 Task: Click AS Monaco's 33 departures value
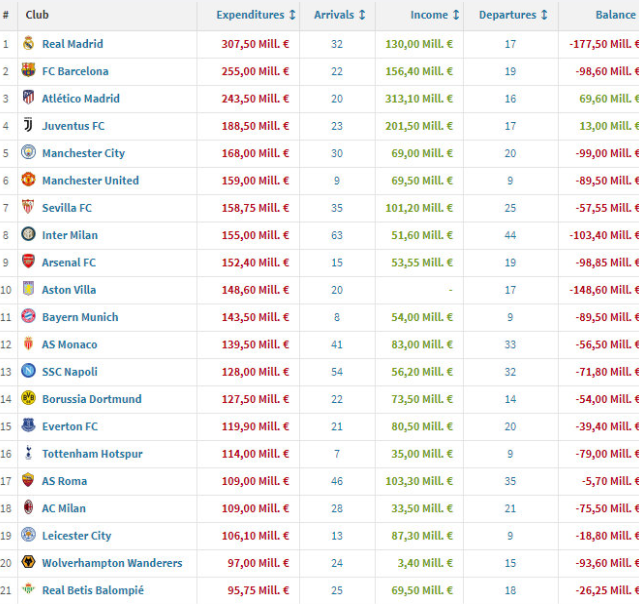pos(510,344)
